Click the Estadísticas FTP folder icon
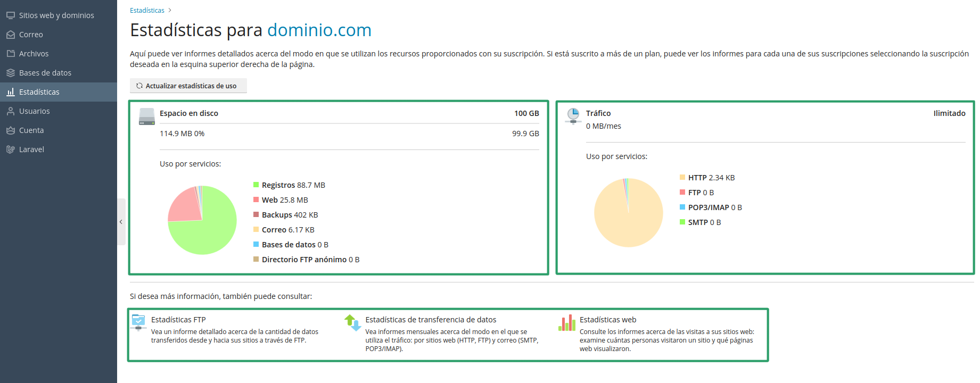The height and width of the screenshot is (383, 980). pyautogui.click(x=138, y=322)
